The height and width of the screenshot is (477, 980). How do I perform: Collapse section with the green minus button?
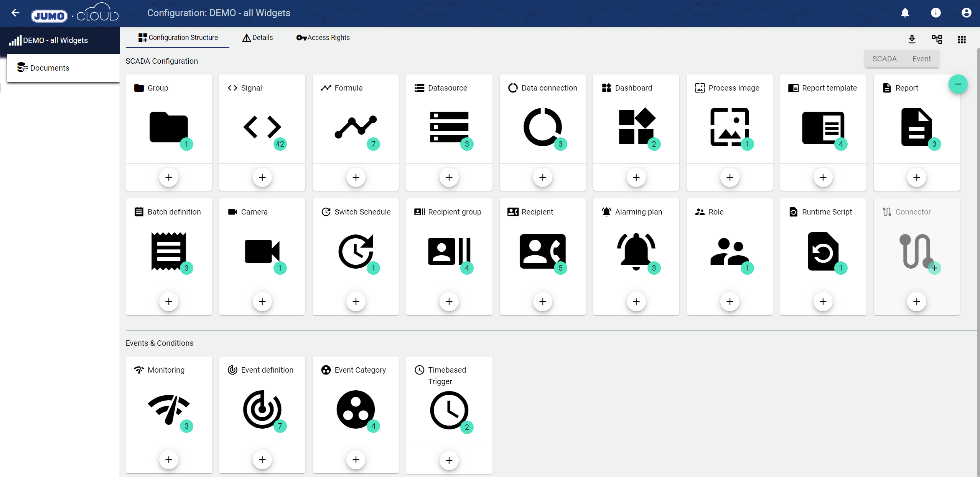pos(958,84)
